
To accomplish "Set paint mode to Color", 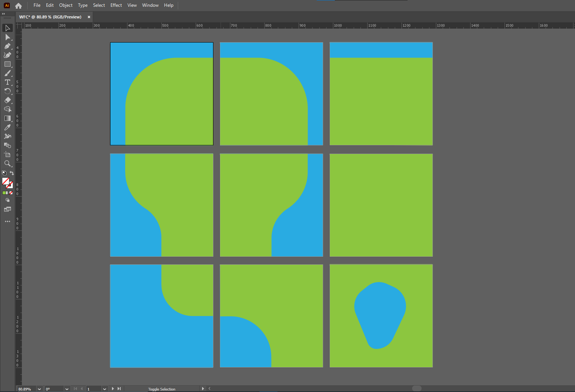I will coord(4,192).
